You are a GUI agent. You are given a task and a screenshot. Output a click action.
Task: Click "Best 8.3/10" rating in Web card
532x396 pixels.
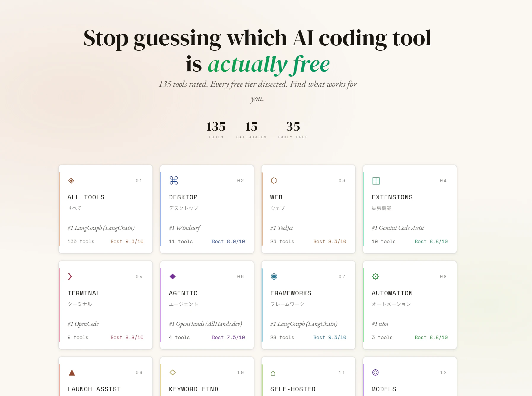pos(330,242)
